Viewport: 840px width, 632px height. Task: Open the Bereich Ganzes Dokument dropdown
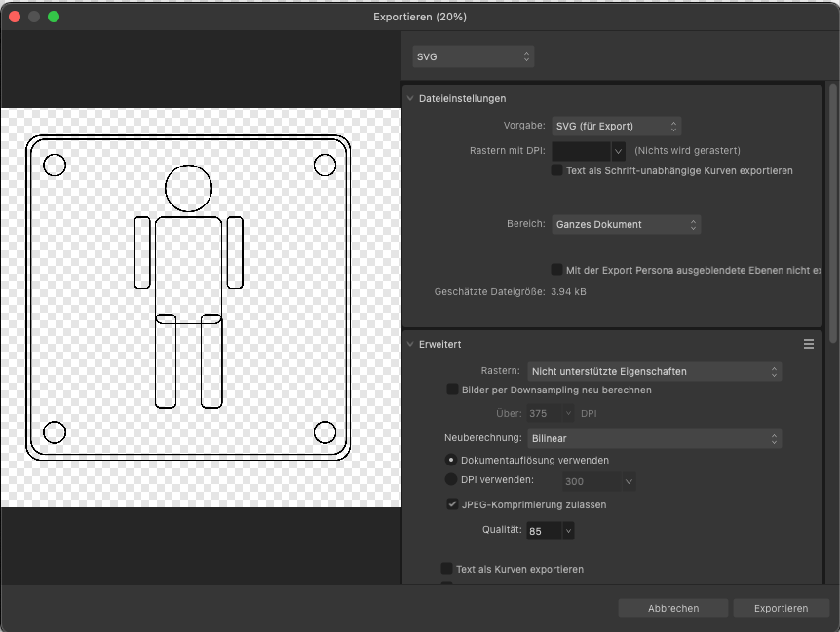(x=626, y=224)
